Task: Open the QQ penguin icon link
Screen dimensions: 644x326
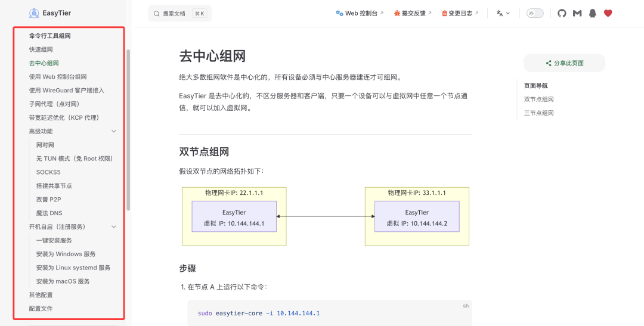Action: [592, 13]
